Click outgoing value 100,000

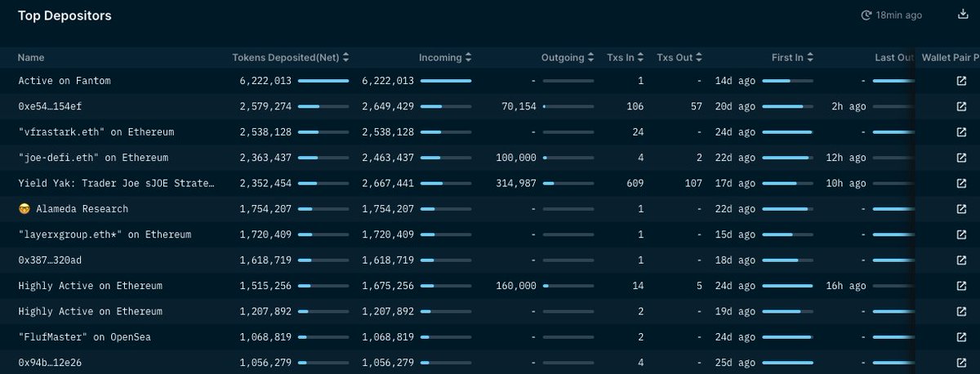point(516,158)
